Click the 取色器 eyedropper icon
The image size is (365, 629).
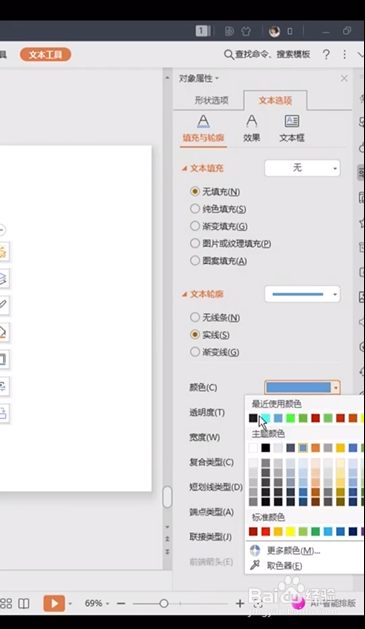[255, 565]
